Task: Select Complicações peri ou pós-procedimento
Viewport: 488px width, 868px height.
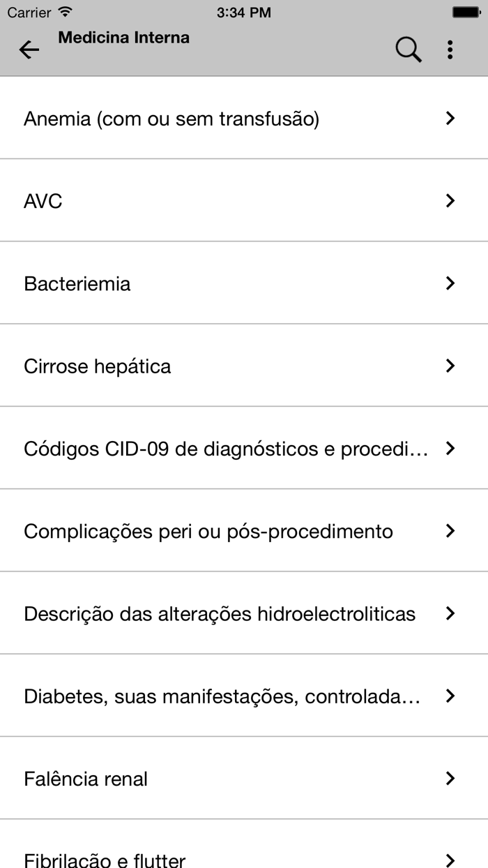Action: point(244,530)
